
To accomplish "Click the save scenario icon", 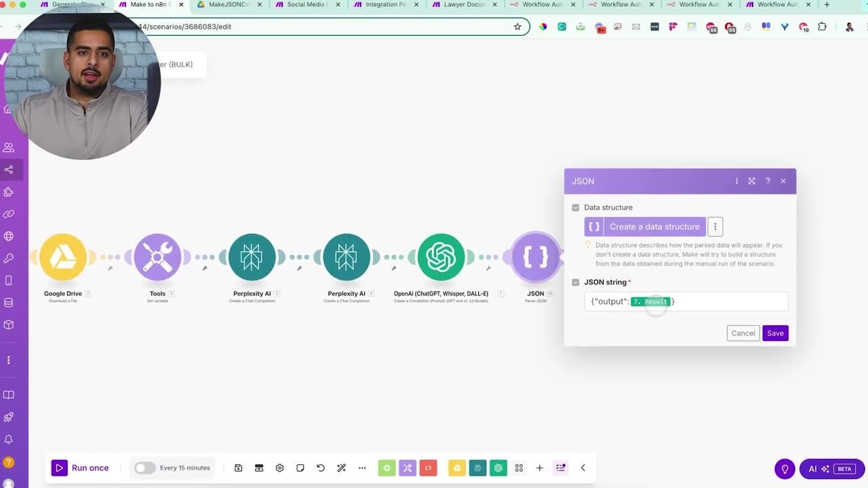I will (x=238, y=468).
